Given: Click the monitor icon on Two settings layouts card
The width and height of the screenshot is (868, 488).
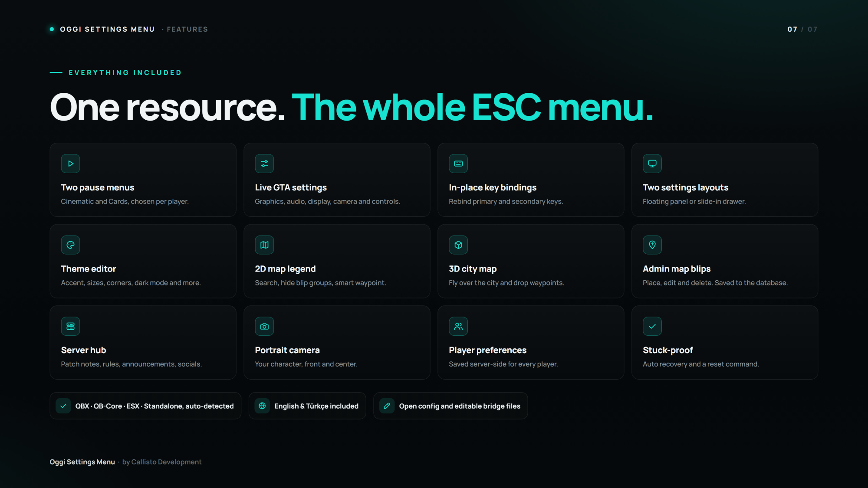Looking at the screenshot, I should coord(652,164).
